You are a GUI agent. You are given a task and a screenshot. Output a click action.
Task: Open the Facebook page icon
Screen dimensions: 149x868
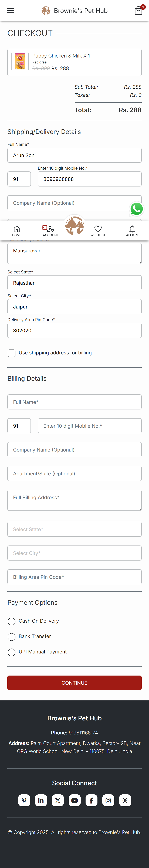click(x=91, y=800)
